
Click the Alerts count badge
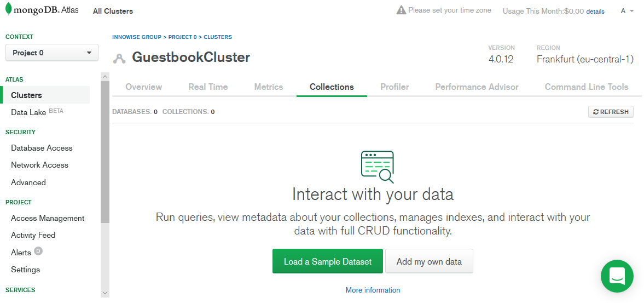click(x=38, y=251)
